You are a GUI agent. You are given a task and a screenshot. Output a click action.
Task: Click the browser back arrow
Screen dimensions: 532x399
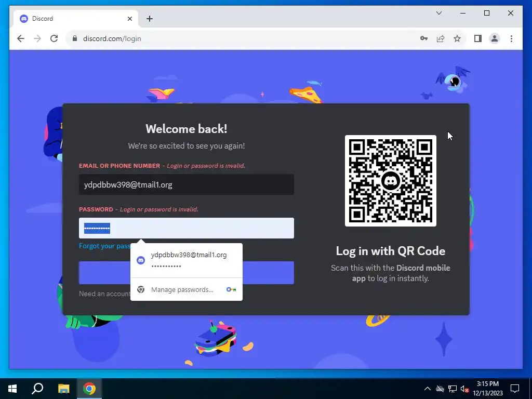pos(21,38)
